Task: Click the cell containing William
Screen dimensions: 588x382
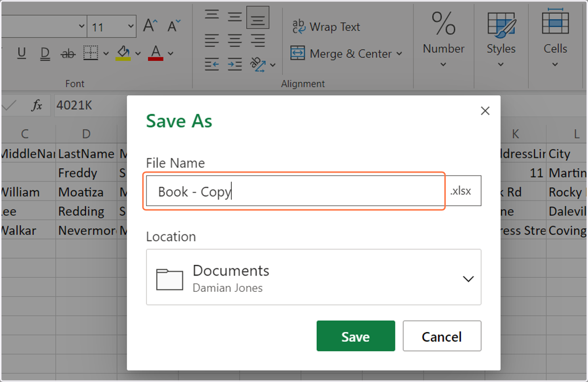Action: coord(28,192)
